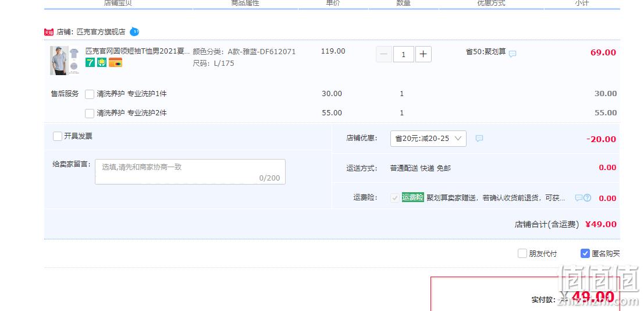Screen dimensions: 644x311
Task: Open the T-shirt product thumbnail
Action: (x=65, y=61)
